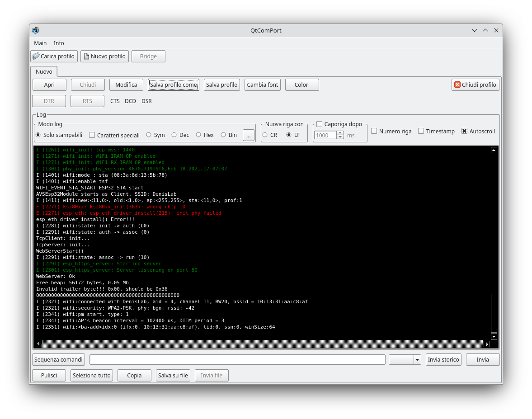Click the DTR signal button
The image size is (532, 419).
click(49, 101)
